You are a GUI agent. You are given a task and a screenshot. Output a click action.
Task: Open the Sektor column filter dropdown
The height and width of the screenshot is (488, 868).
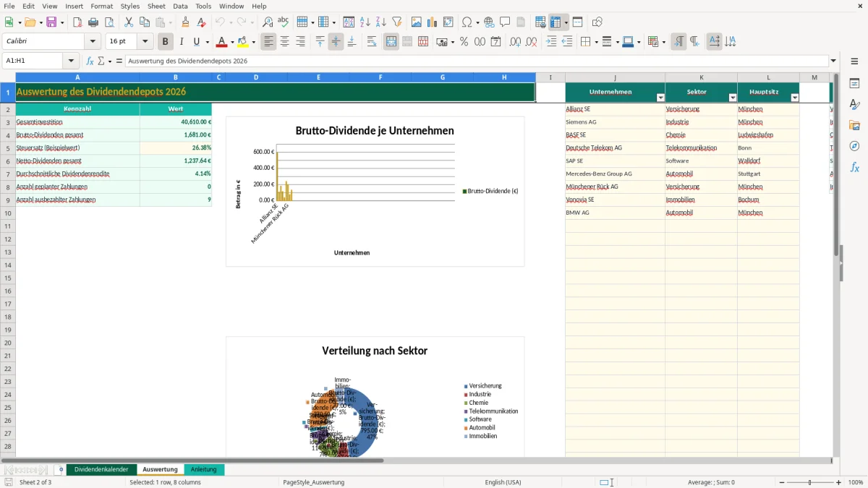click(733, 97)
